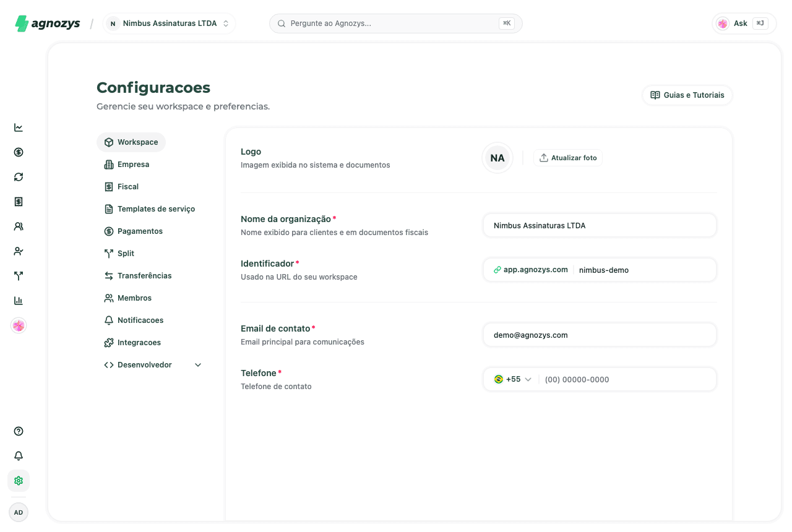Open the split arrows icon in left sidebar
The image size is (792, 532).
(x=19, y=276)
